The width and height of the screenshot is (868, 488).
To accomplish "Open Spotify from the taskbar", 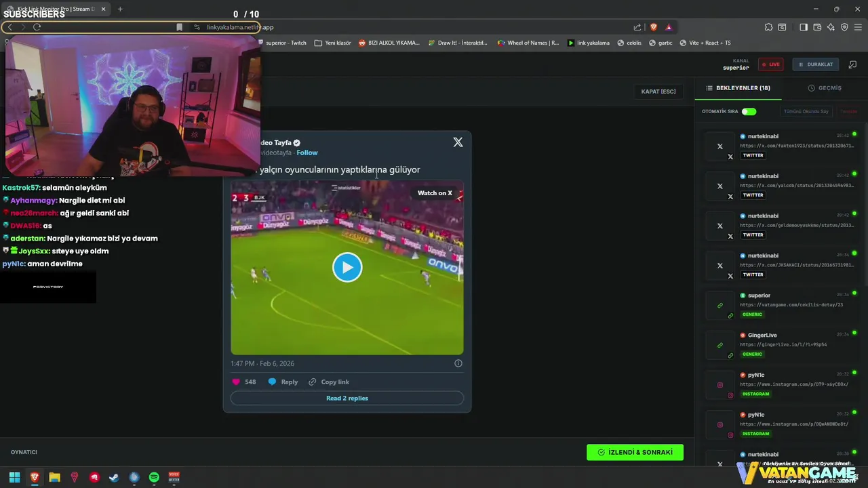I will pos(154,477).
